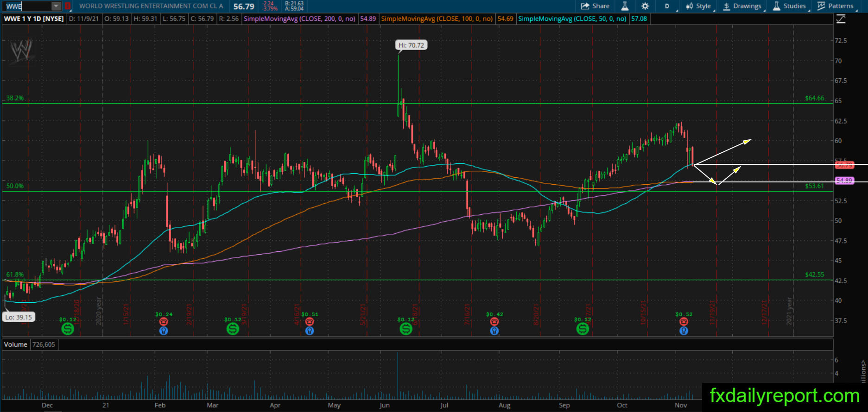Click the B: 21.63 bid quote
Image resolution: width=868 pixels, height=412 pixels.
pos(294,3)
